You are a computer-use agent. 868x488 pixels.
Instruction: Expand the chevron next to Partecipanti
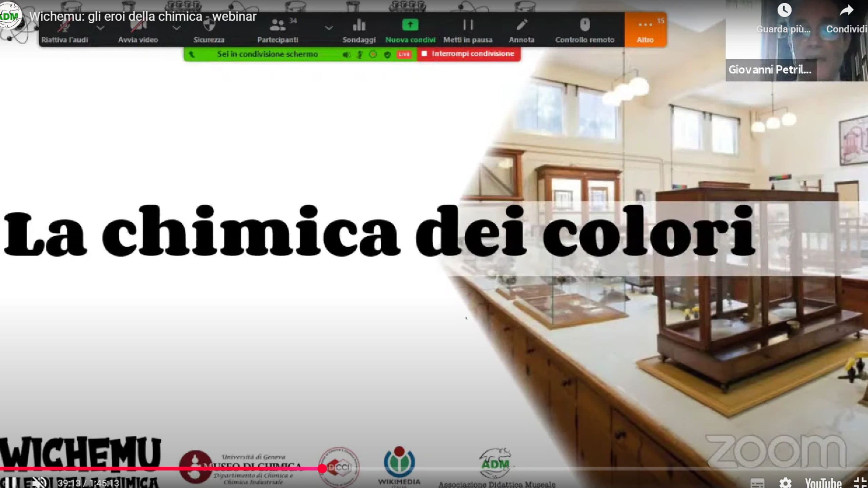point(329,28)
